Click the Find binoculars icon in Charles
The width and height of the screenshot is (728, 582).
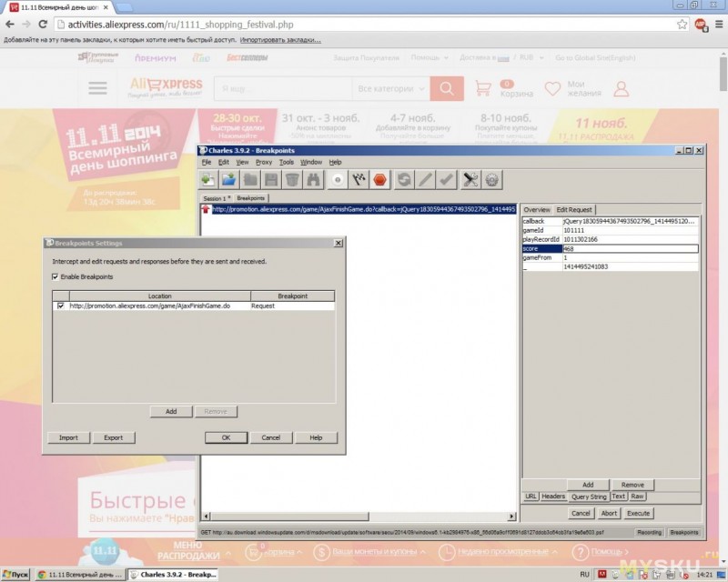pyautogui.click(x=314, y=180)
